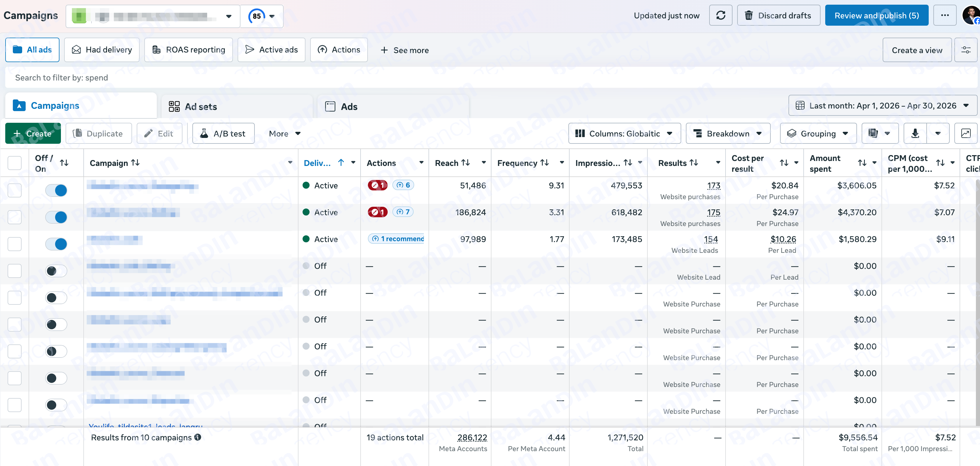Expand the Breakdown dropdown

(728, 133)
